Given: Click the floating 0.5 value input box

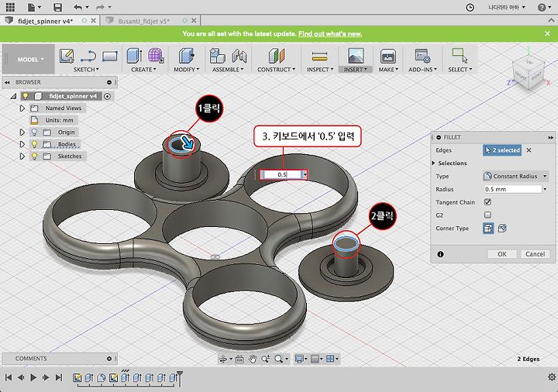Looking at the screenshot, I should tap(281, 174).
